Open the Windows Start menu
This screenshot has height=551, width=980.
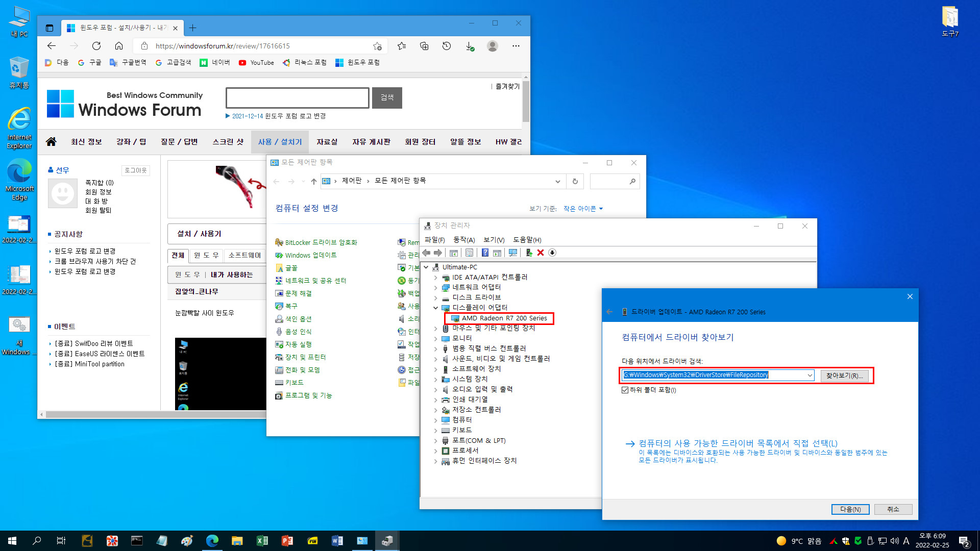(x=12, y=541)
